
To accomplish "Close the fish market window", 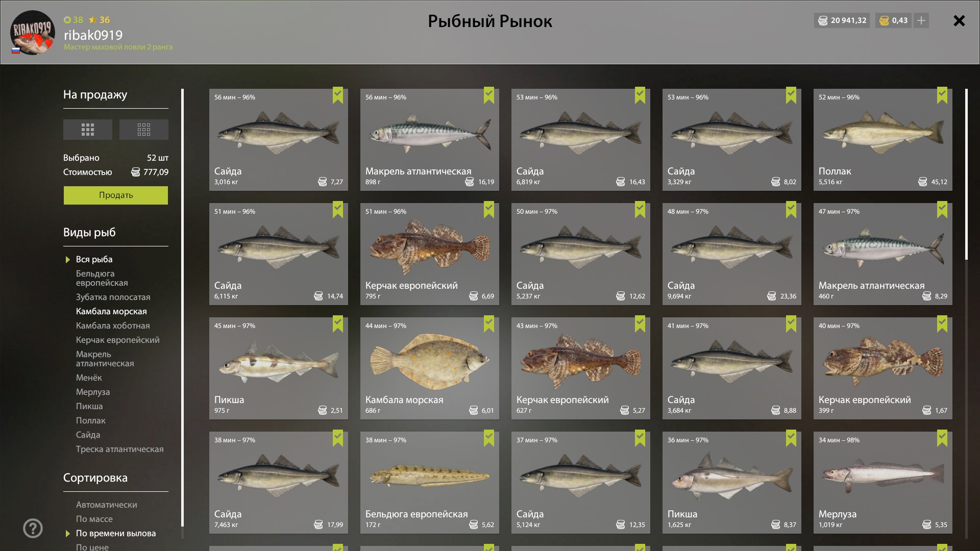I will pyautogui.click(x=959, y=20).
